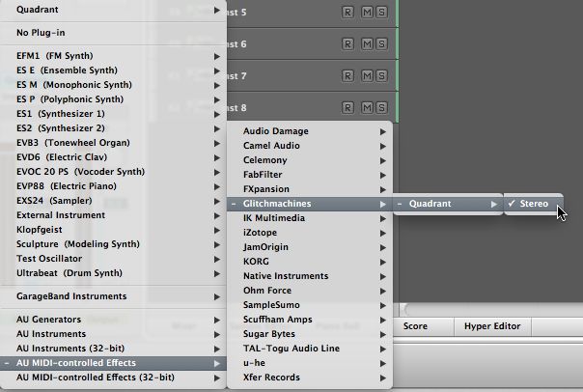Open EVD6 (Electric Clav) submenu
Viewport: 583px width, 392px height.
(x=113, y=157)
